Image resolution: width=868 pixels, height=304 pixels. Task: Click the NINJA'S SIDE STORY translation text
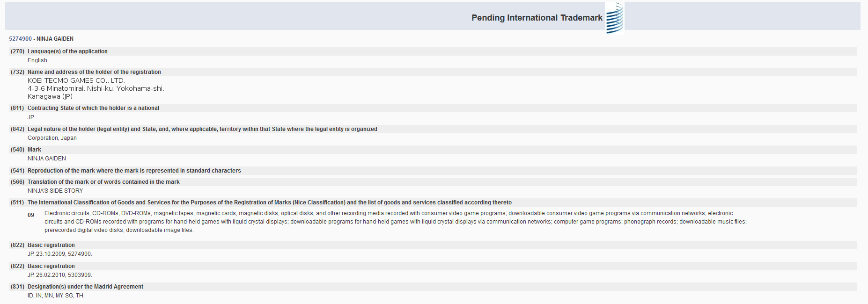(55, 191)
